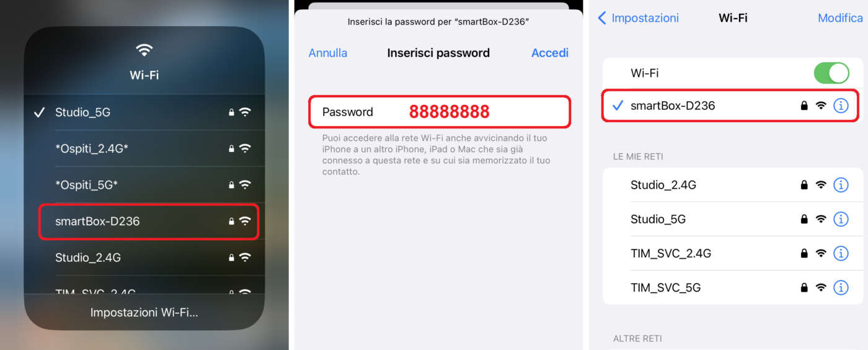Image resolution: width=868 pixels, height=350 pixels.
Task: Tap signal icon next to *Ospiti_5G*
Action: [x=245, y=185]
